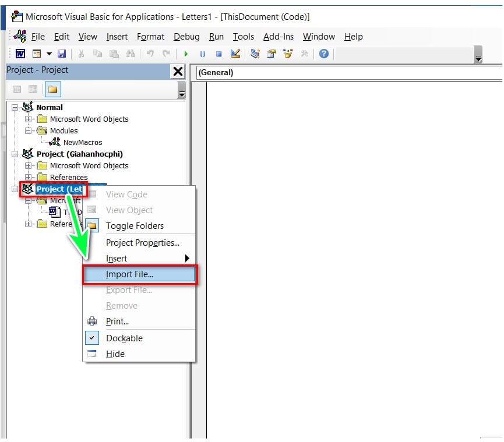Viewport: 504px width, 442px height.
Task: Click the Redo arrow icon
Action: coord(166,54)
